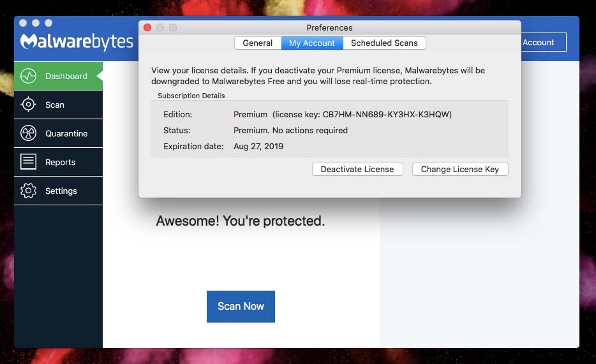Image resolution: width=596 pixels, height=364 pixels.
Task: Select the Reports list icon
Action: click(x=29, y=162)
